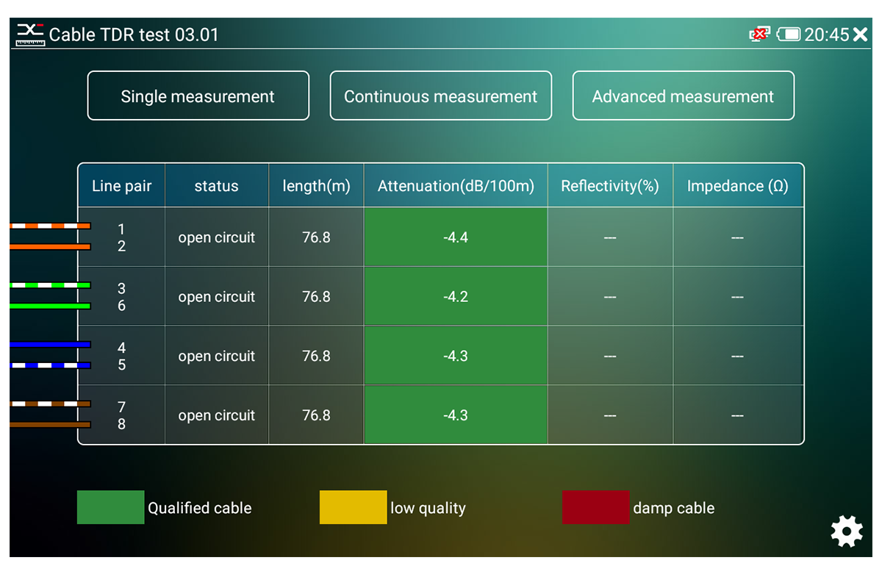Click the red damp cable swatch

pyautogui.click(x=595, y=507)
